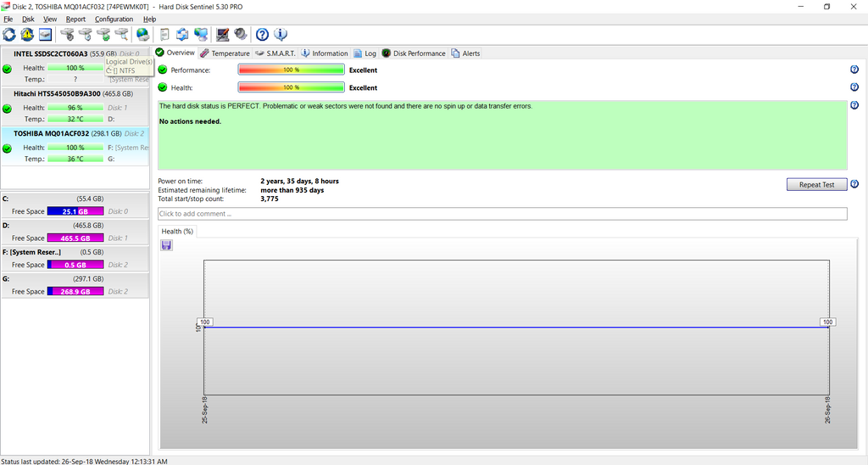The height and width of the screenshot is (465, 868).
Task: Click green status check on TOSHIBA disk entry
Action: [7, 148]
